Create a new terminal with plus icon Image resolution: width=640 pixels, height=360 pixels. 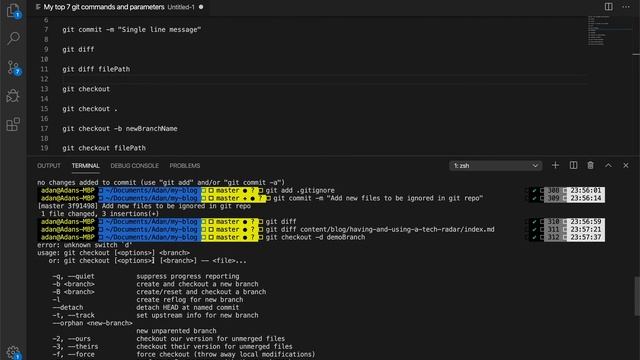(x=555, y=165)
